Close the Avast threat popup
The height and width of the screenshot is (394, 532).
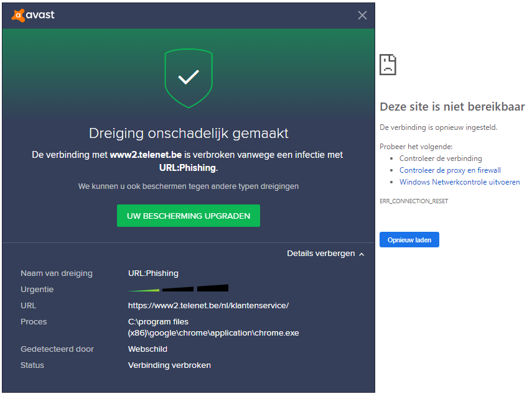tap(362, 16)
